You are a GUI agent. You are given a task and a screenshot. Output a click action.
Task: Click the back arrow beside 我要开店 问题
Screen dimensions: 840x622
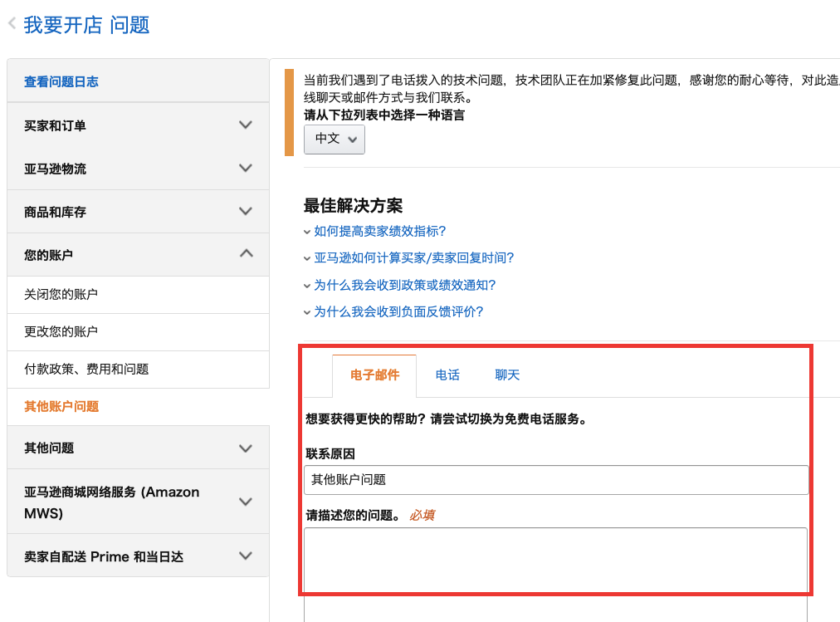click(x=10, y=24)
